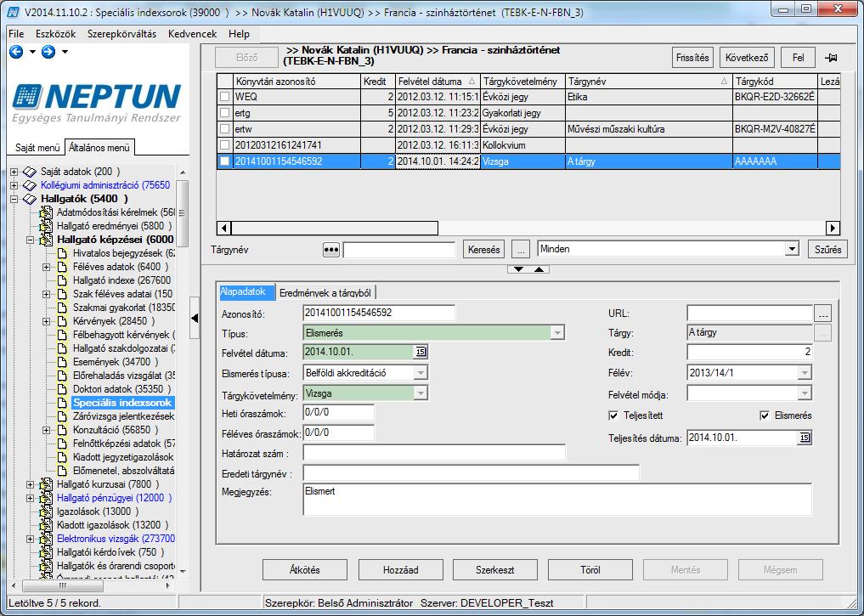The width and height of the screenshot is (864, 616).
Task: Click the Hozzáad button
Action: pos(401,570)
